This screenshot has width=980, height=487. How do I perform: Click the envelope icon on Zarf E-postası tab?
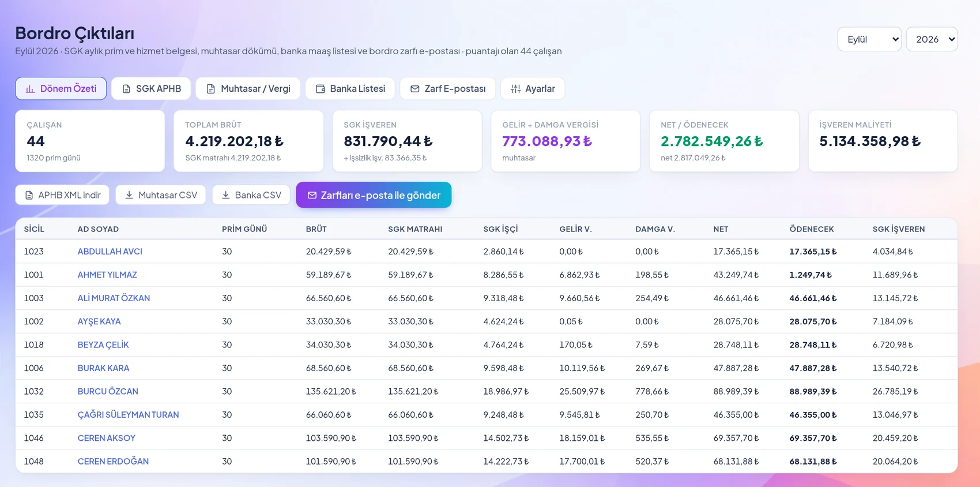click(x=415, y=89)
